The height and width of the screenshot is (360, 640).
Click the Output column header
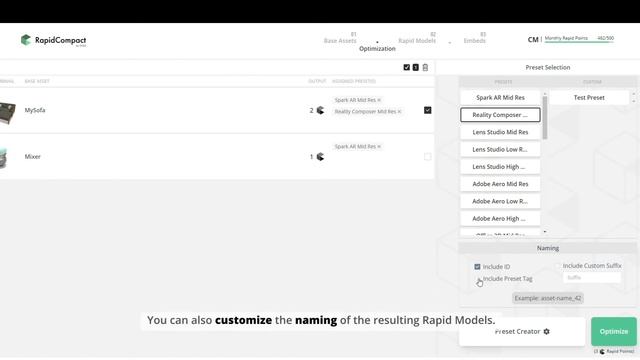[317, 81]
